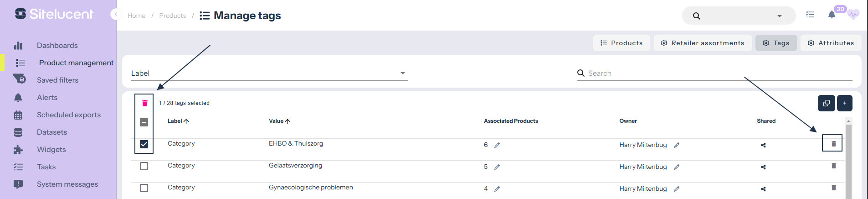
Task: Toggle the select-all header checkbox
Action: pos(144,122)
